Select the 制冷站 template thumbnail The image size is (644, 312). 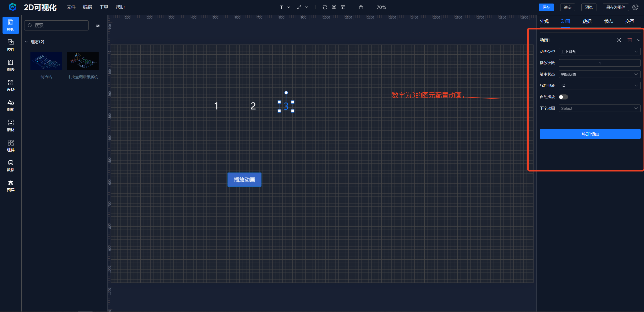(46, 61)
